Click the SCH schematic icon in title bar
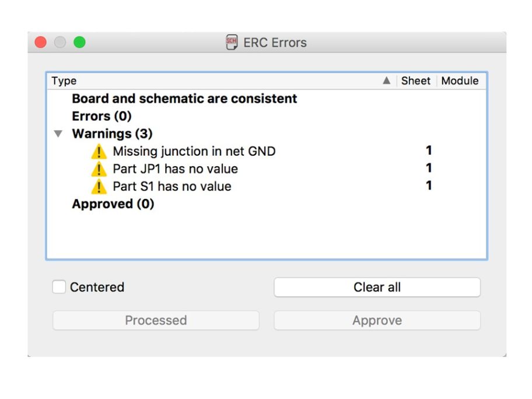 pos(232,43)
